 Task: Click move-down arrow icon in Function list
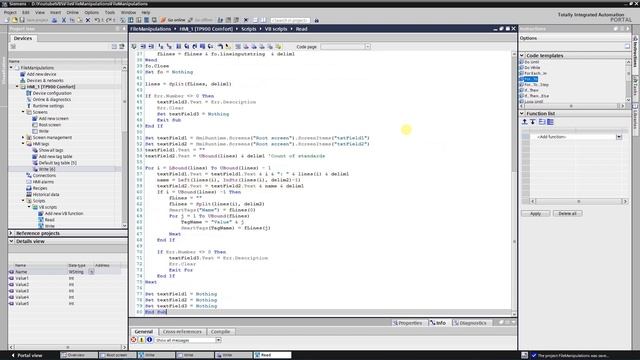[x=533, y=122]
